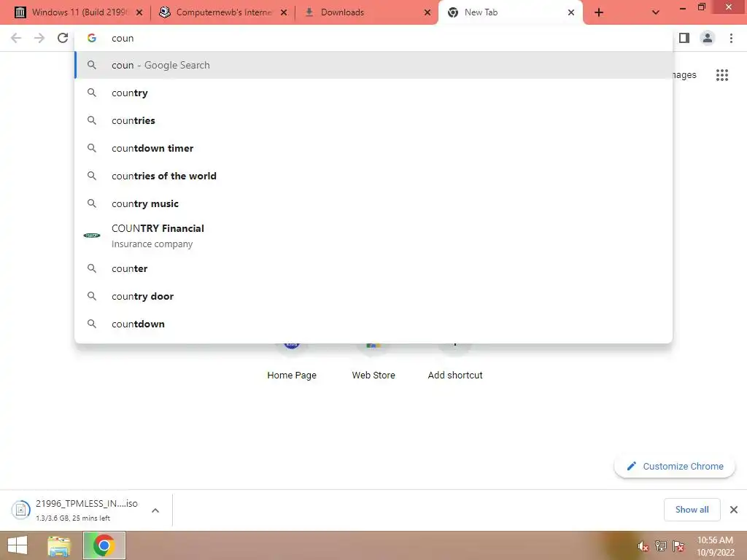Choose the 'country' suggestion

point(373,93)
